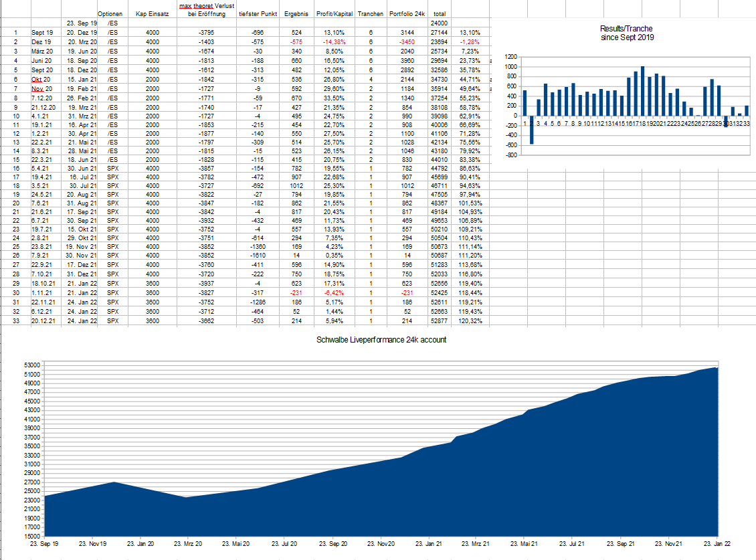The width and height of the screenshot is (756, 560).
Task: Click the red-underlined "Okt 20" cell
Action: [x=41, y=79]
